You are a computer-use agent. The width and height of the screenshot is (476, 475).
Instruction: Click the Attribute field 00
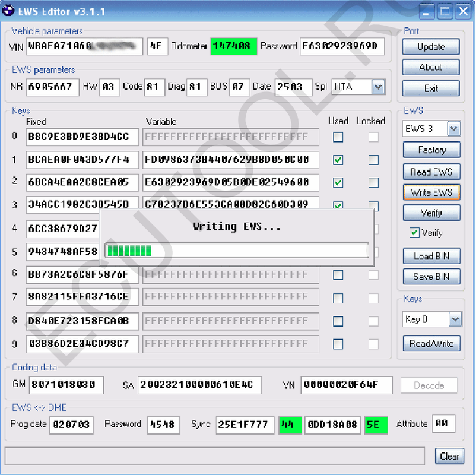pyautogui.click(x=443, y=423)
